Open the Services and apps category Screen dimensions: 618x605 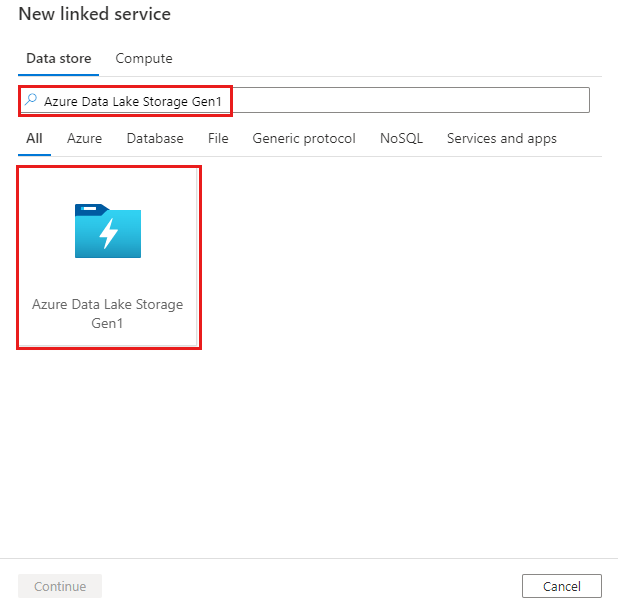click(x=501, y=139)
